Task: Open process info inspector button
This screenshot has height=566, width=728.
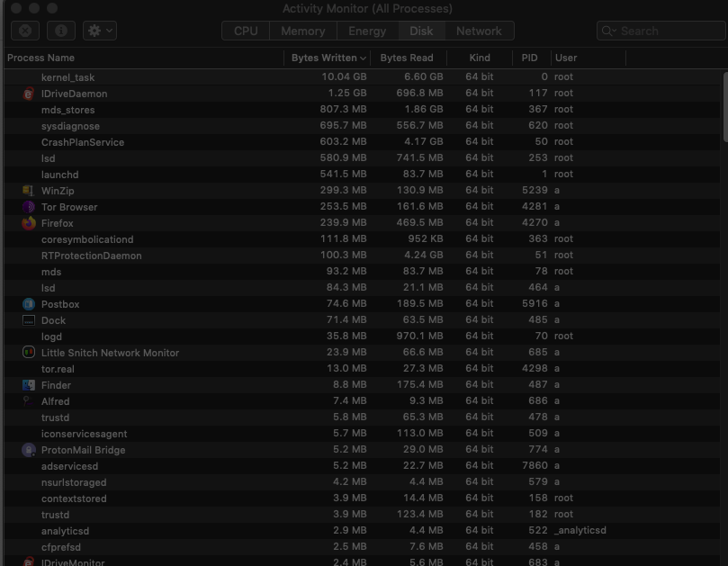Action: 61,31
